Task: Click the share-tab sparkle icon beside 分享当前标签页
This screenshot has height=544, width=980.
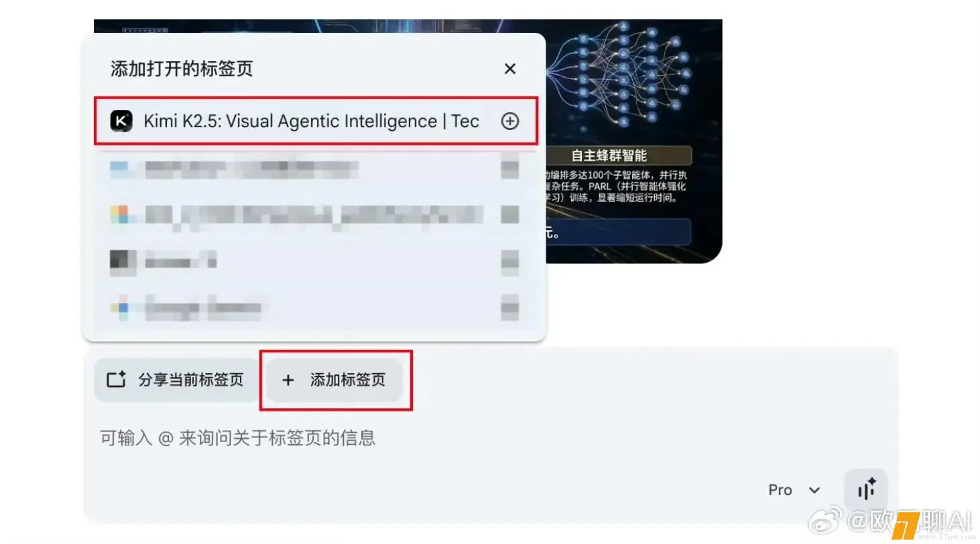Action: pyautogui.click(x=117, y=380)
